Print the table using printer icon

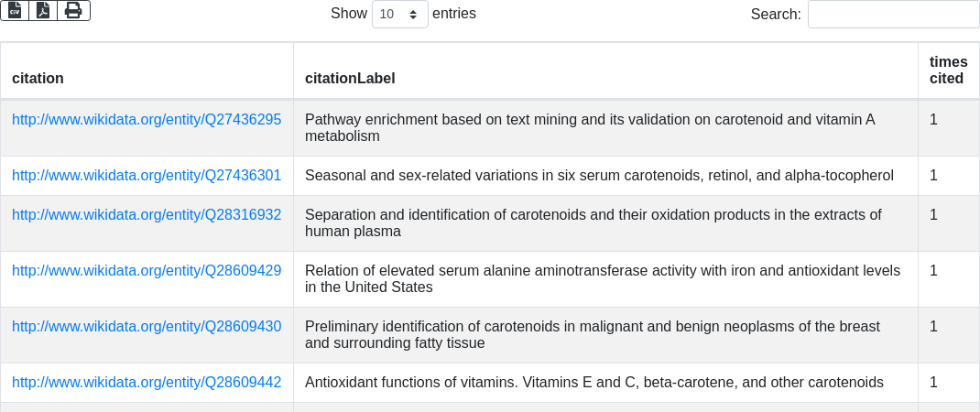73,10
